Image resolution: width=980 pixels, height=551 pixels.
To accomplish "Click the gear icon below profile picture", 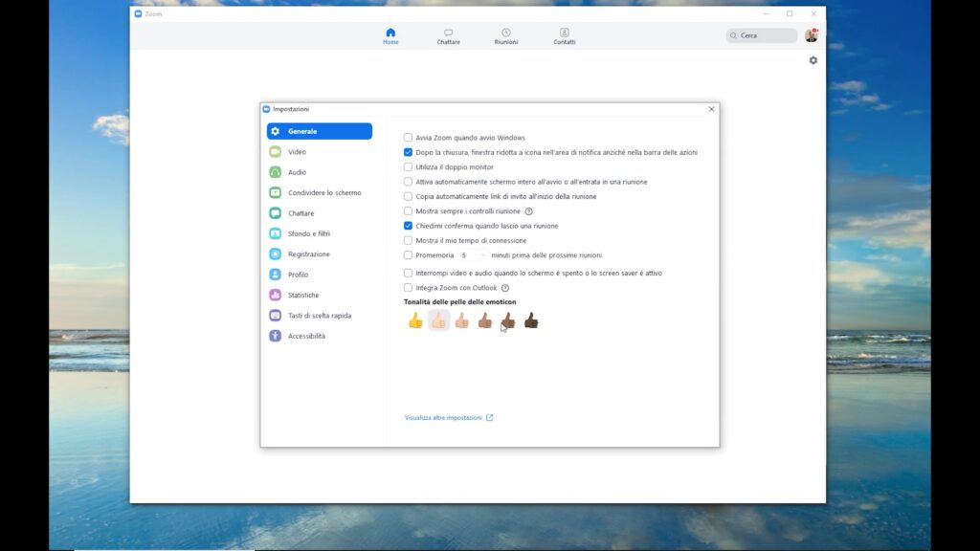I will coord(813,60).
